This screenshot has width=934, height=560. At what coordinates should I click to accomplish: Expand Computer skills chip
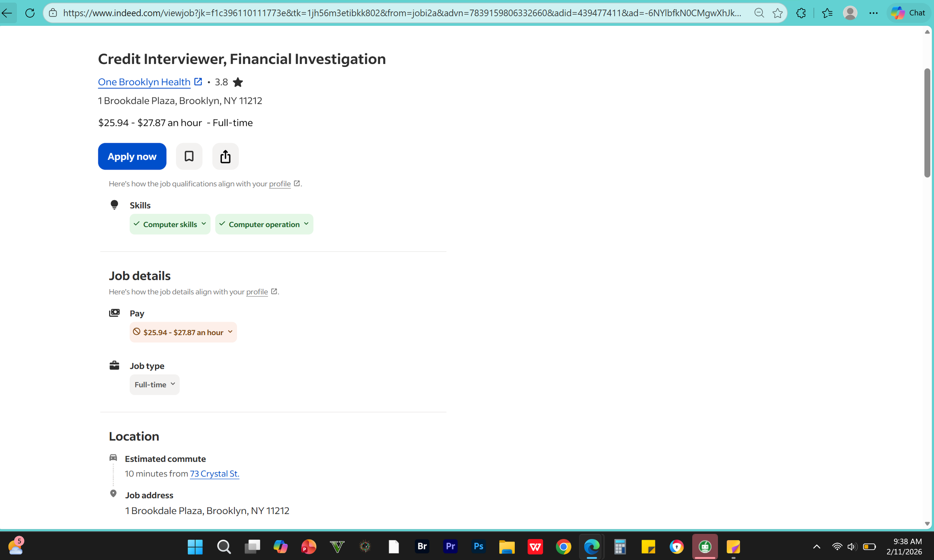click(x=170, y=224)
